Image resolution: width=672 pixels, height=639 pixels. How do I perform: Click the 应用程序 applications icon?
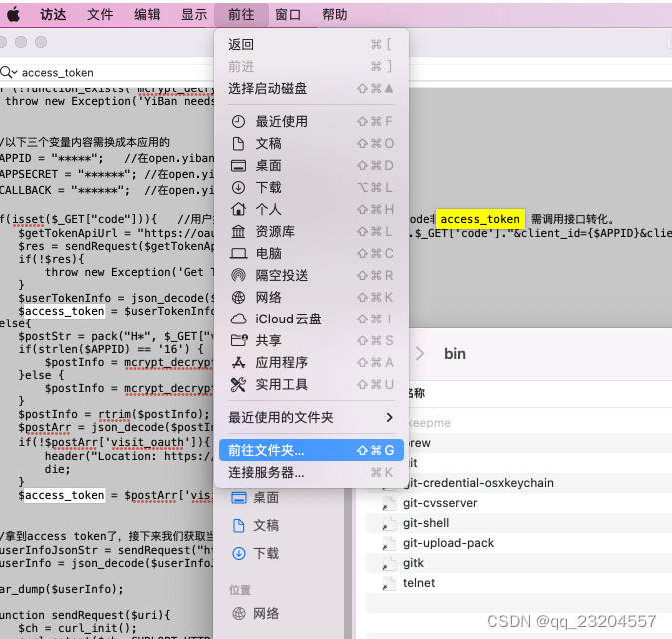[239, 363]
